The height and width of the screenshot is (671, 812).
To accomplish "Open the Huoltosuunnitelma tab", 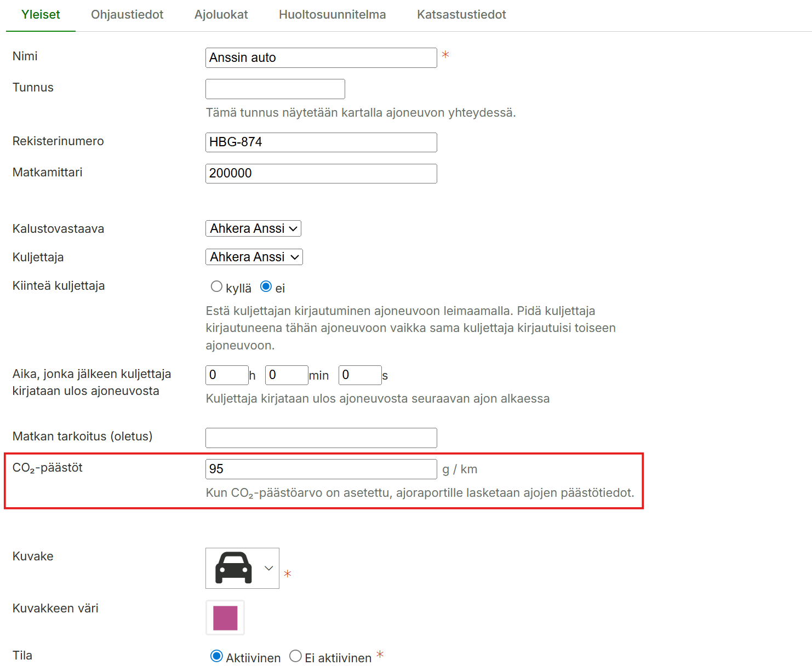I will [x=332, y=15].
